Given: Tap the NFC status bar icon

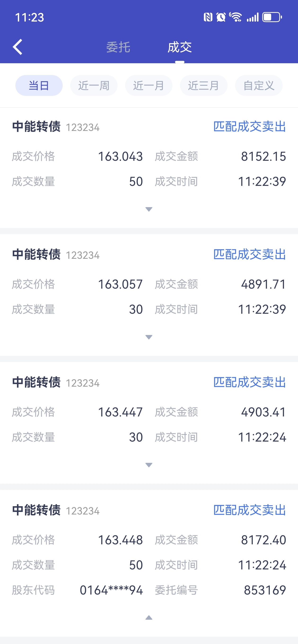Looking at the screenshot, I should click(x=208, y=17).
